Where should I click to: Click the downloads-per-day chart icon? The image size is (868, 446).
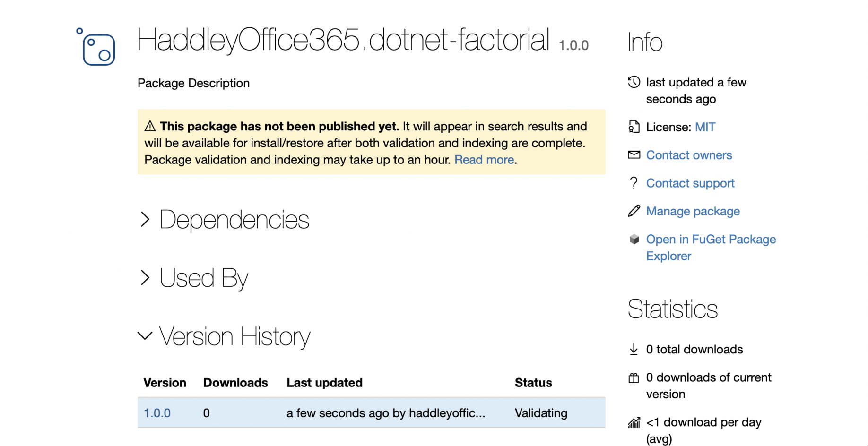coord(634,423)
